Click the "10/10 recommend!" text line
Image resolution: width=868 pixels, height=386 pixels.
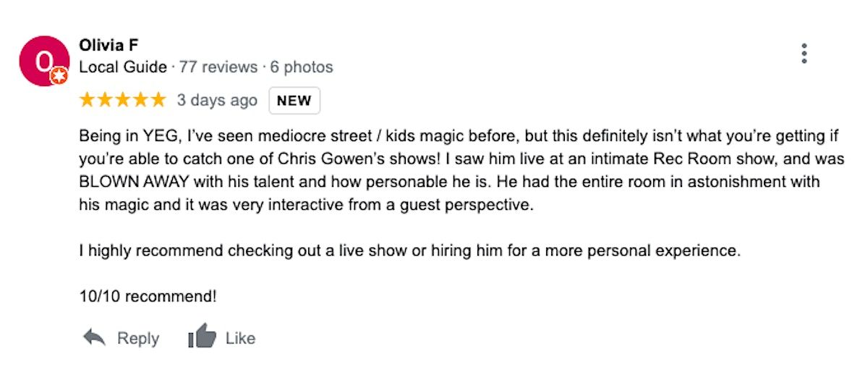148,296
